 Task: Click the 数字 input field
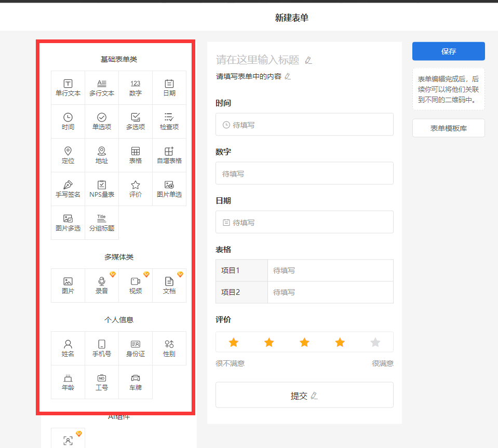pos(304,173)
